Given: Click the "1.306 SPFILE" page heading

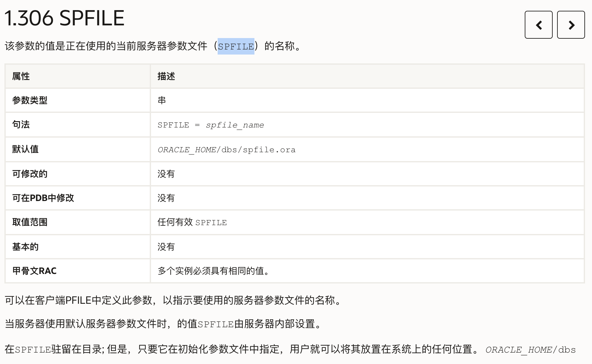Looking at the screenshot, I should (64, 18).
